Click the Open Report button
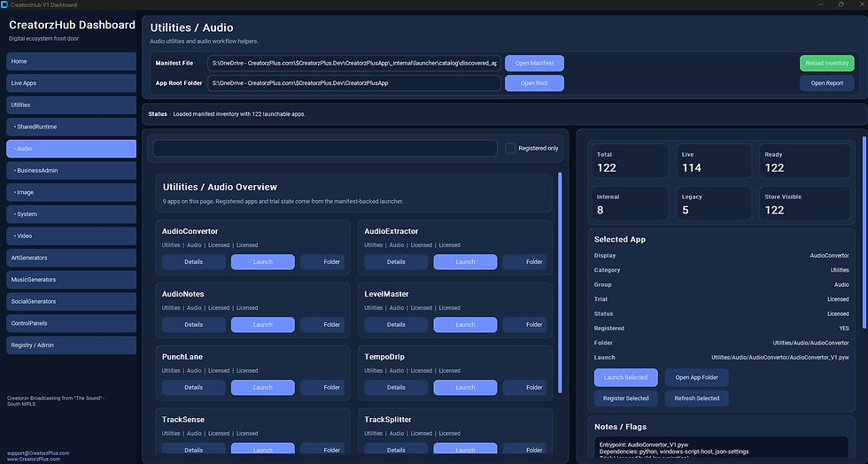This screenshot has height=464, width=868. (x=826, y=83)
